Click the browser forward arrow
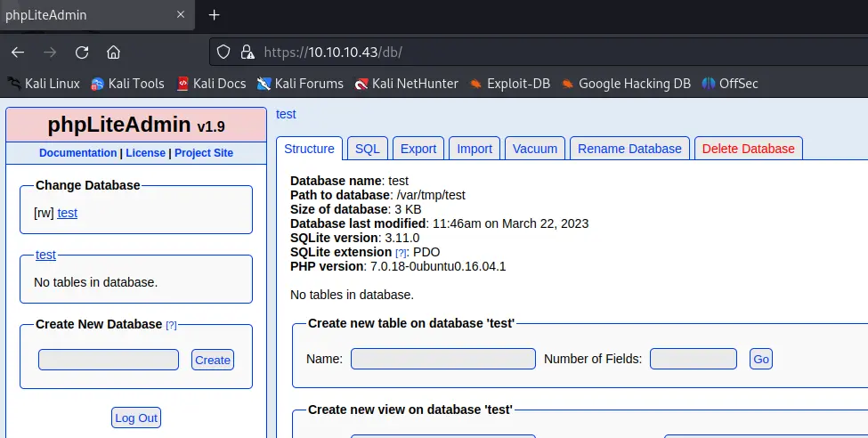 [50, 52]
